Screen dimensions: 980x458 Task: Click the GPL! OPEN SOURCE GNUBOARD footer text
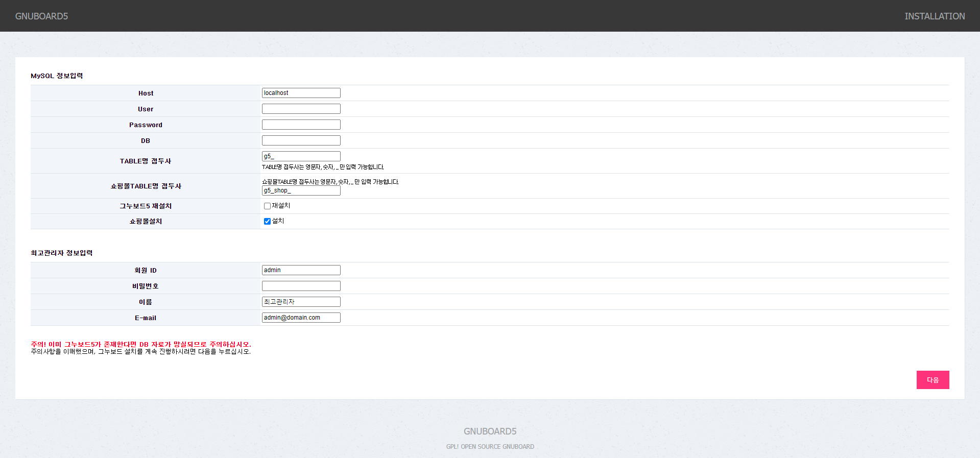click(x=490, y=447)
